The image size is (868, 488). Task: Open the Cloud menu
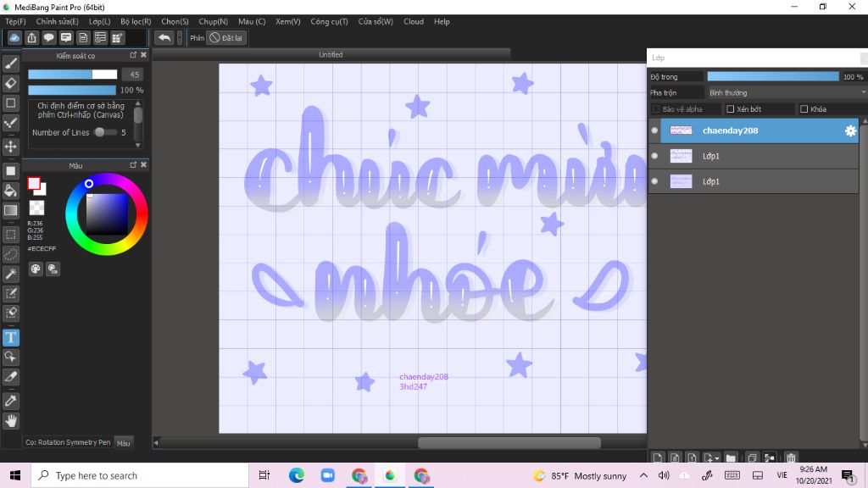(x=414, y=21)
